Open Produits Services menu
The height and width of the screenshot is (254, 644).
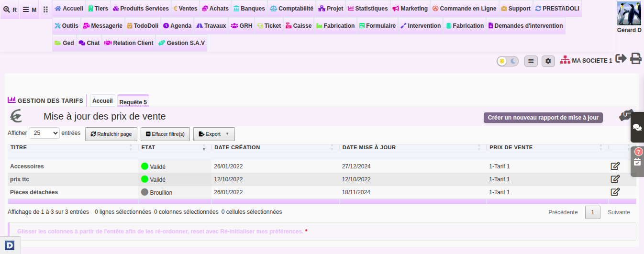(141, 9)
